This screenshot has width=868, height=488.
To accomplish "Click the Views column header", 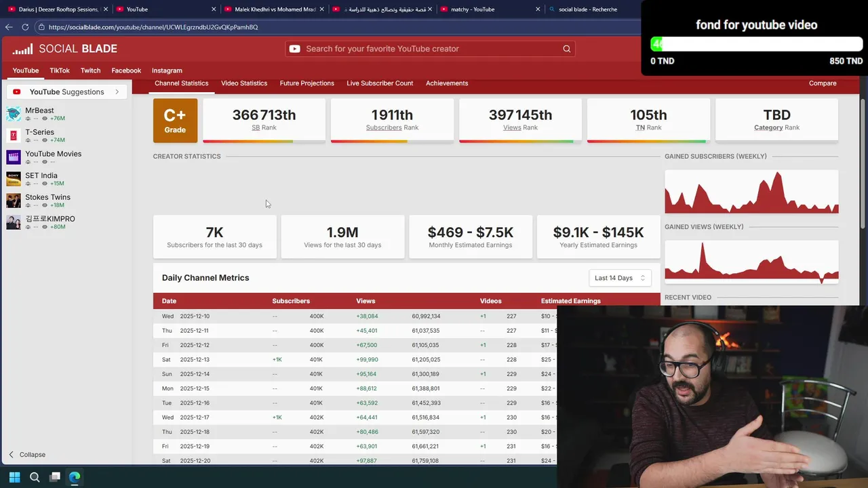I will [366, 301].
